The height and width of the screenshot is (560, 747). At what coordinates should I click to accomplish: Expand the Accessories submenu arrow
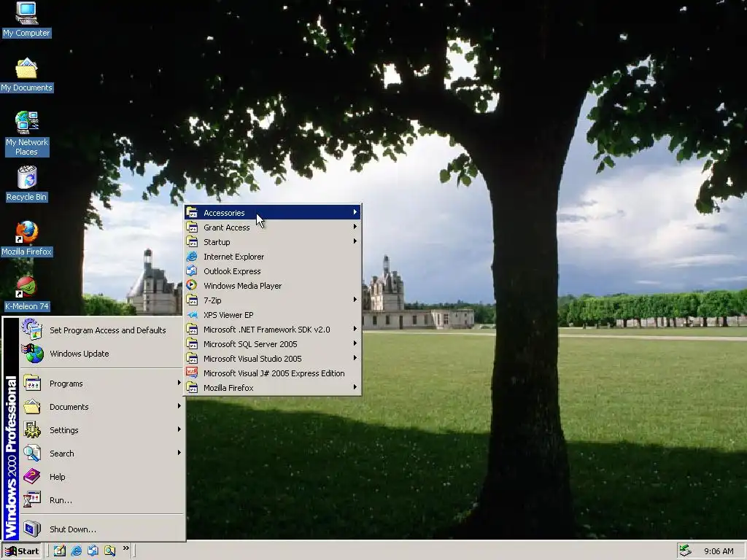tap(355, 212)
